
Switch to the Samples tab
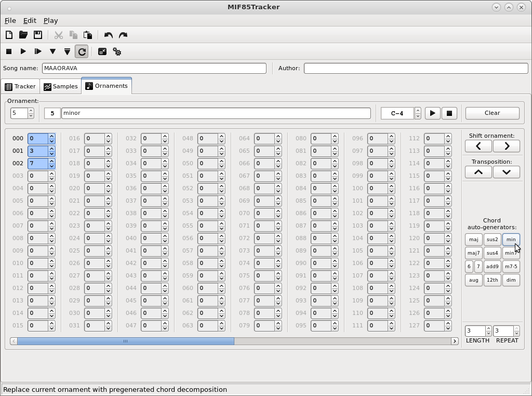coord(60,86)
